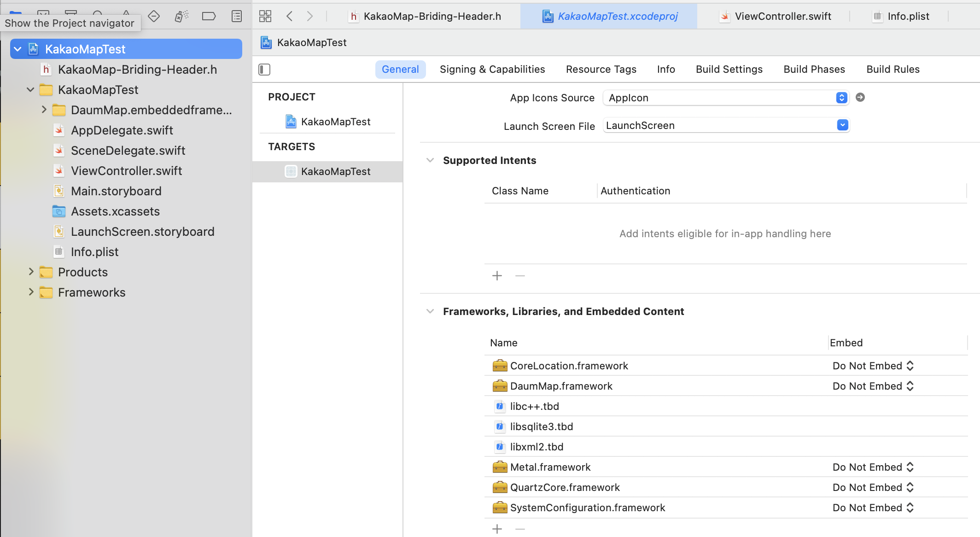Click the KakaoMapTest target app icon
Screen dimensions: 980x537
click(291, 171)
